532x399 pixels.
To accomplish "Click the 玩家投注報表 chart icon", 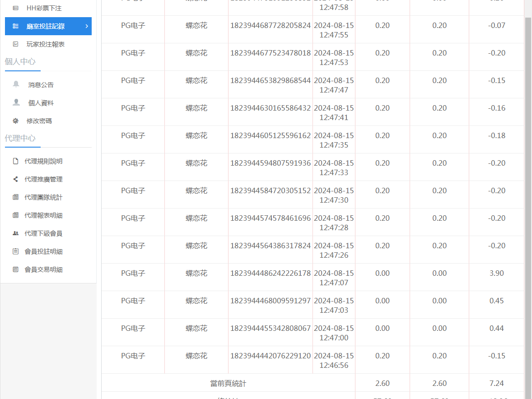I will (x=16, y=44).
